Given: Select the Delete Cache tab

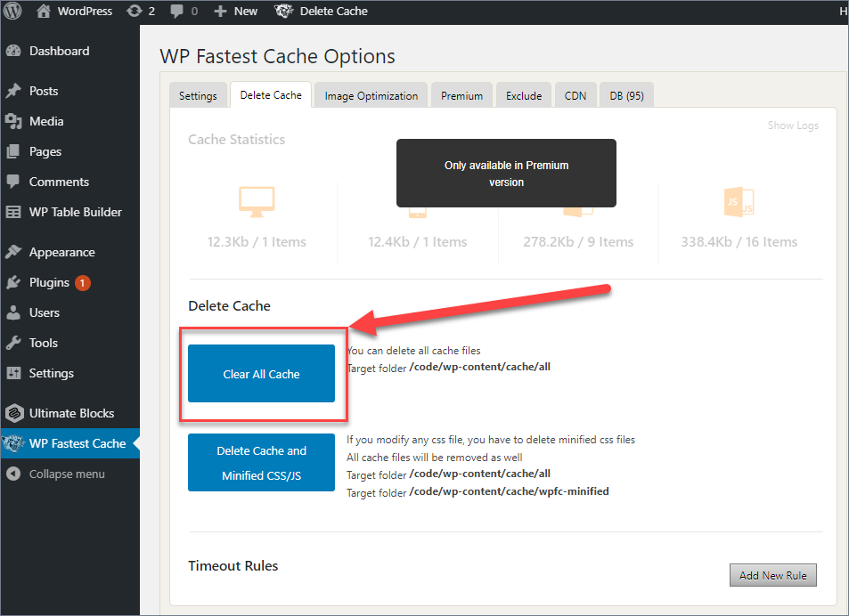Looking at the screenshot, I should point(271,95).
